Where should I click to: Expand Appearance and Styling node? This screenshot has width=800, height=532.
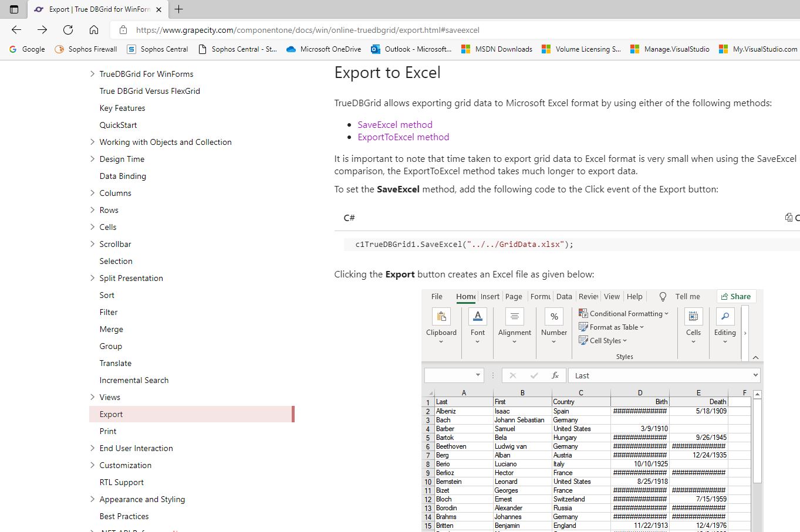click(92, 499)
